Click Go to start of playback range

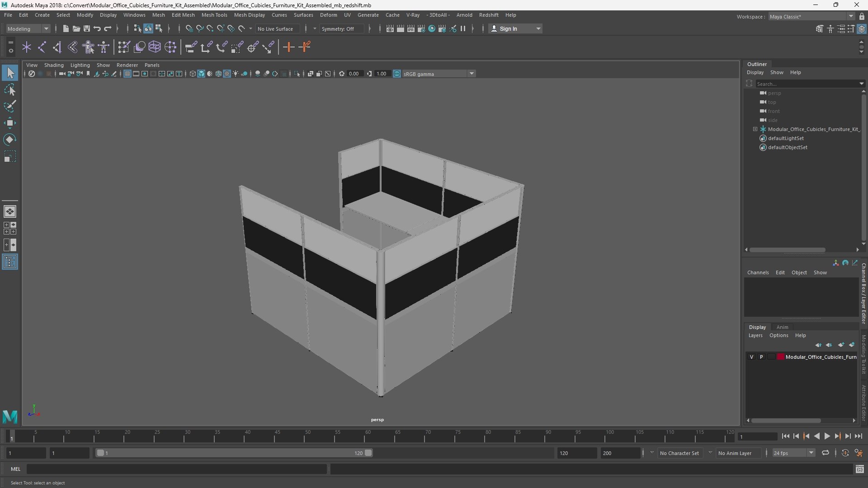(x=785, y=436)
